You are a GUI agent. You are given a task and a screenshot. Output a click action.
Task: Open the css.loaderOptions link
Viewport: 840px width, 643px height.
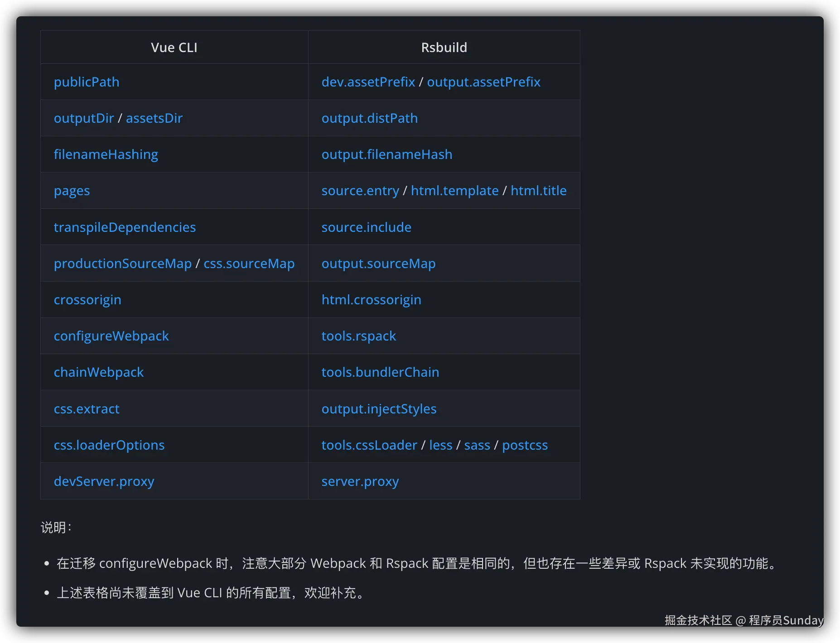tap(109, 445)
